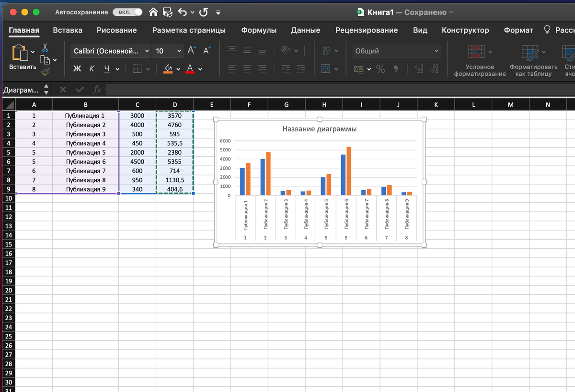Viewport: 575px width, 392px height.
Task: Open the Данные tab
Action: click(x=306, y=30)
